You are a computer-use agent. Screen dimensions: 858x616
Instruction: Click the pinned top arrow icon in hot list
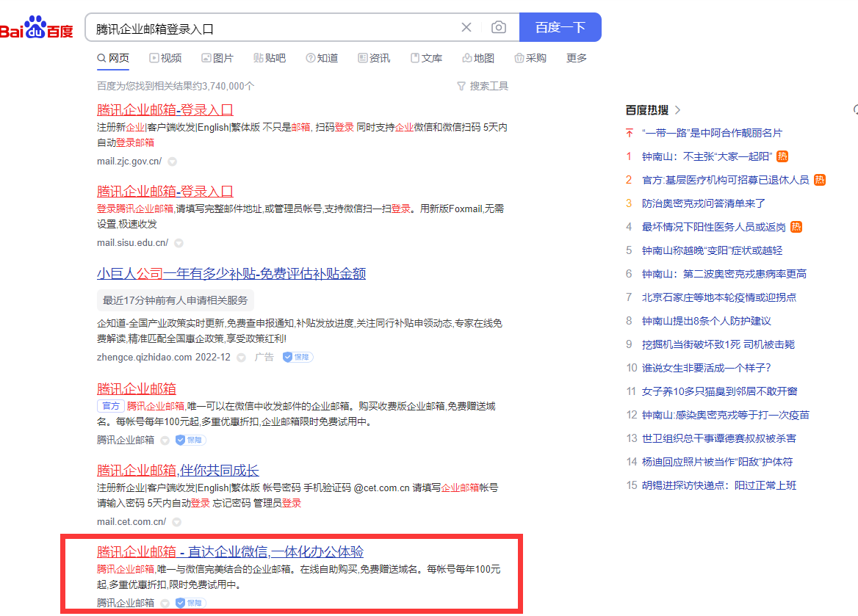630,133
